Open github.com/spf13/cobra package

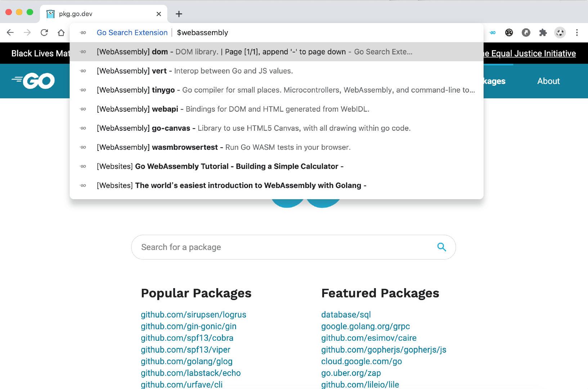187,338
